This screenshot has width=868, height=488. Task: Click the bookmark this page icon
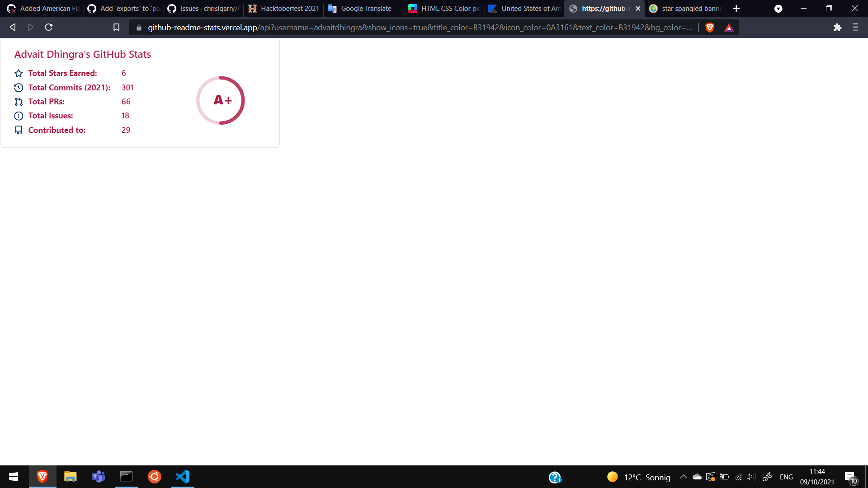point(116,28)
